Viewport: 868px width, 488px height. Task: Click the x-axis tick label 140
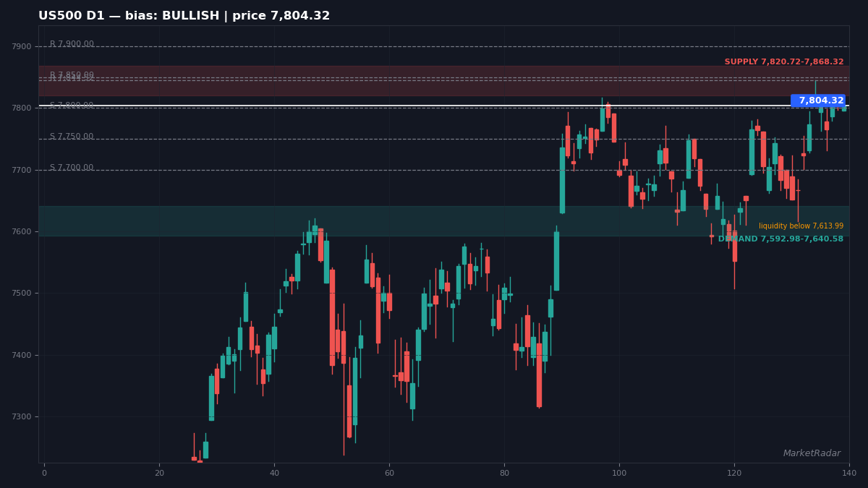point(849,473)
